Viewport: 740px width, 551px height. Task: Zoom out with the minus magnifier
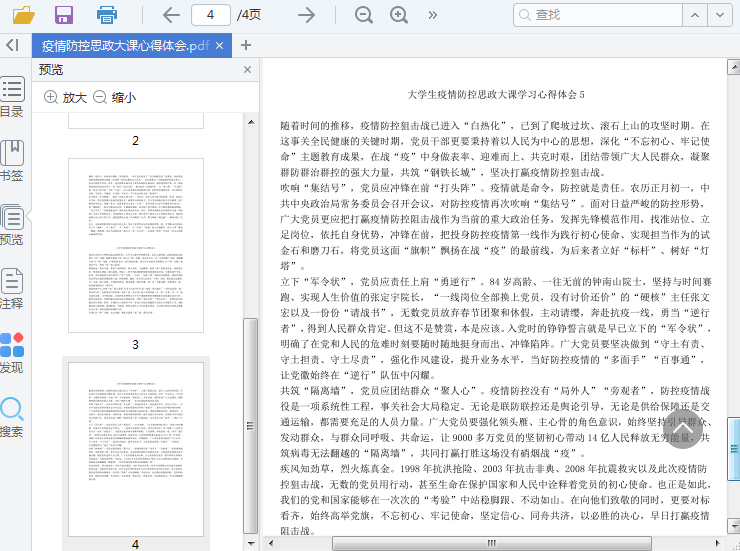364,15
